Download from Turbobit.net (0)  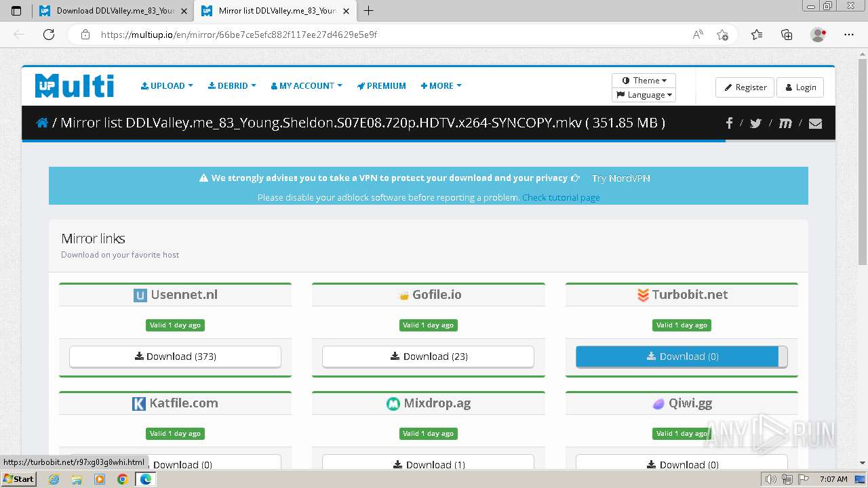click(682, 357)
